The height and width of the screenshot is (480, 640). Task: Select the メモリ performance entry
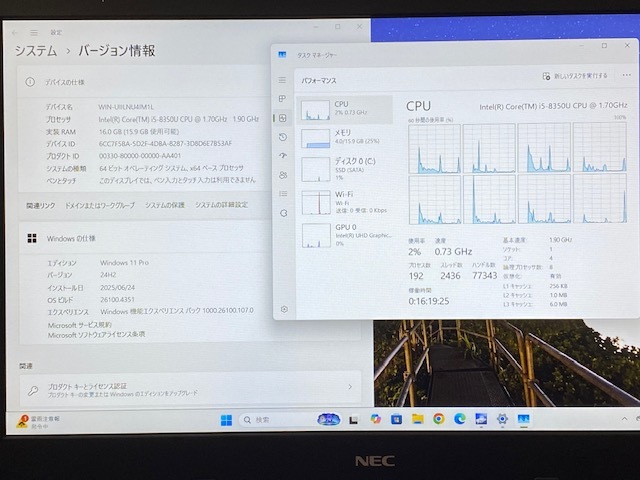(x=344, y=138)
